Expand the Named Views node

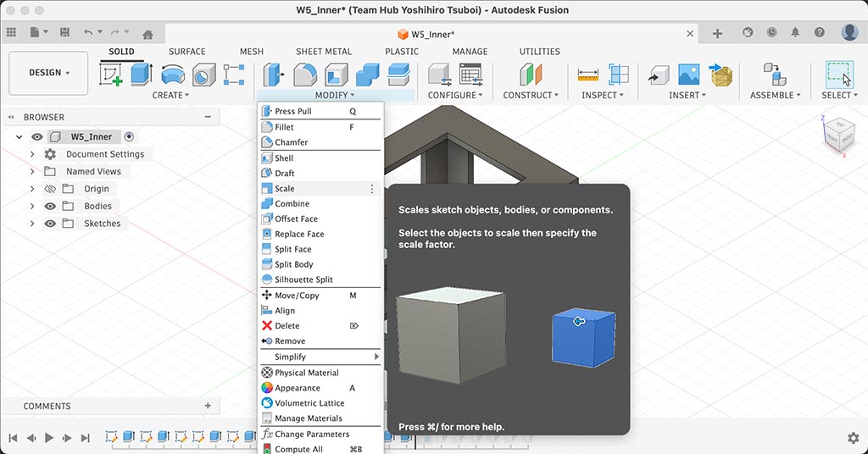tap(32, 171)
